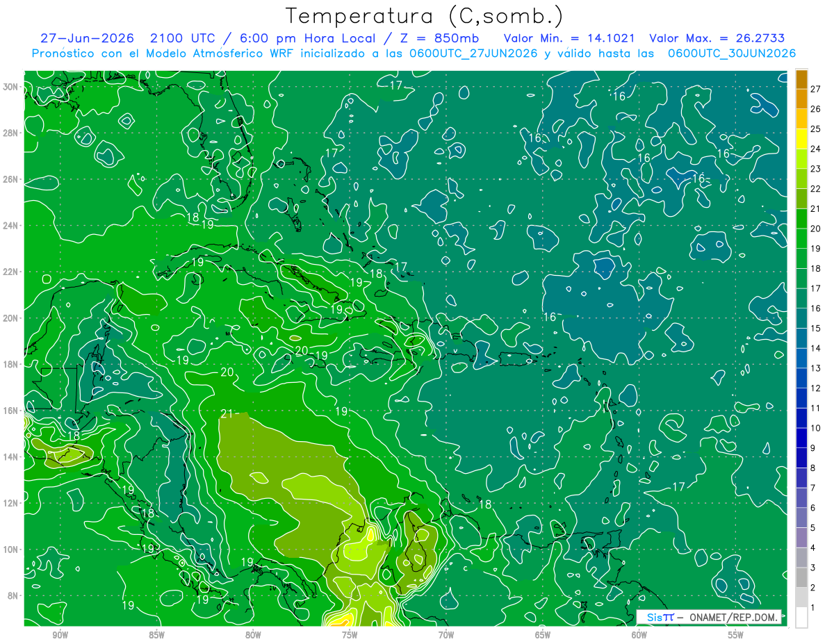Click the '26N' latitude axis label

tap(10, 179)
